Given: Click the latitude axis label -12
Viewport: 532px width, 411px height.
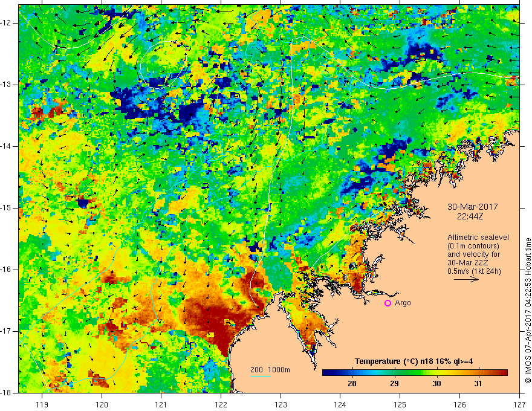Looking at the screenshot, I should coord(7,23).
